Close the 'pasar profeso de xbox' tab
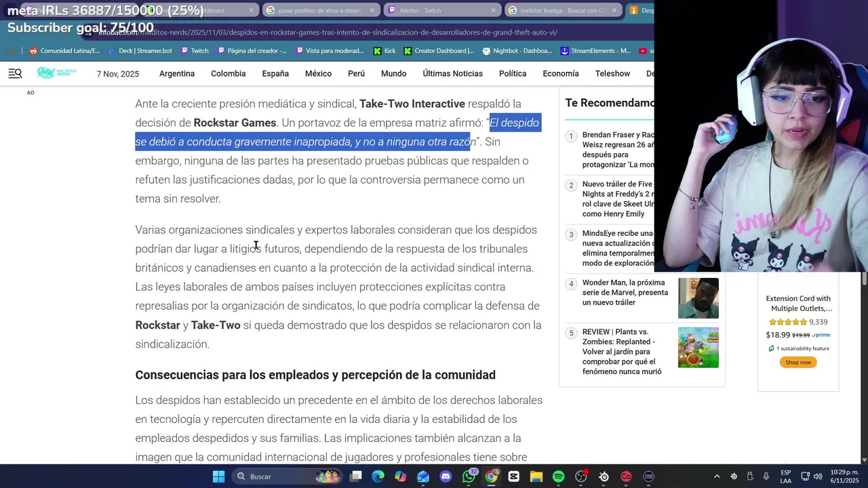Viewport: 868px width, 488px height. 372,10
